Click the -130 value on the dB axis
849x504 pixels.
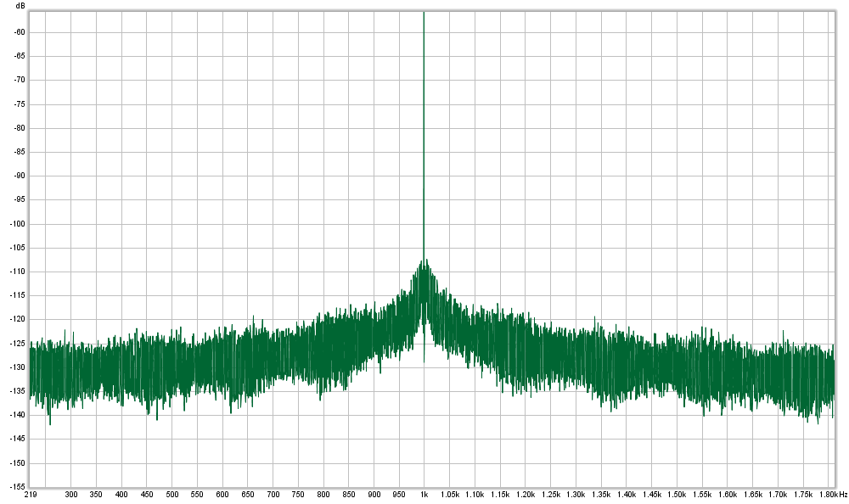[x=18, y=367]
